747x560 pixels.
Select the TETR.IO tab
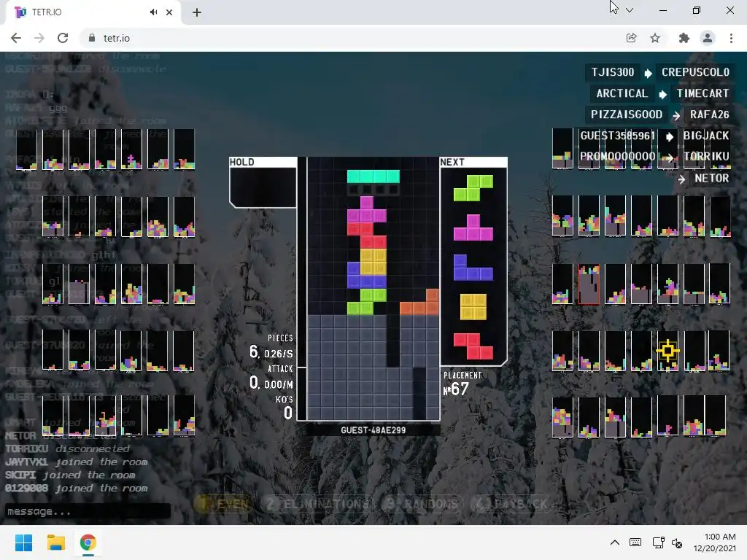[93, 12]
